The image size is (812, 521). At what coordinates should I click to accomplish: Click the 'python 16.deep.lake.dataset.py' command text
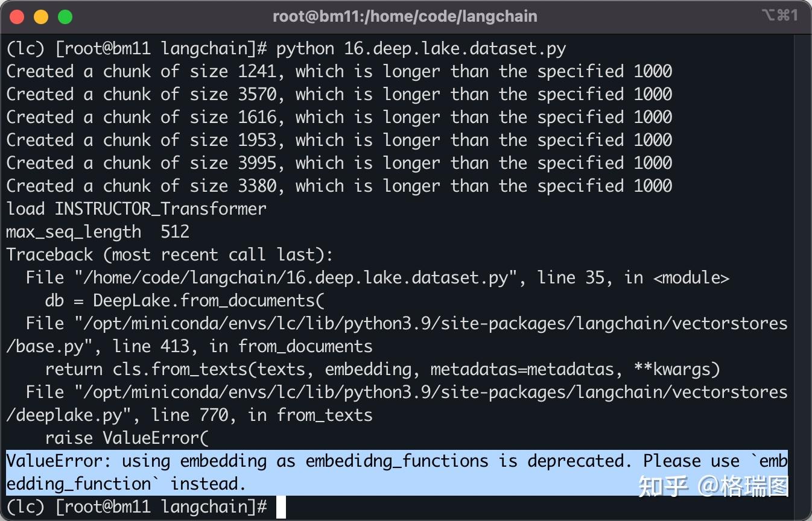point(421,48)
